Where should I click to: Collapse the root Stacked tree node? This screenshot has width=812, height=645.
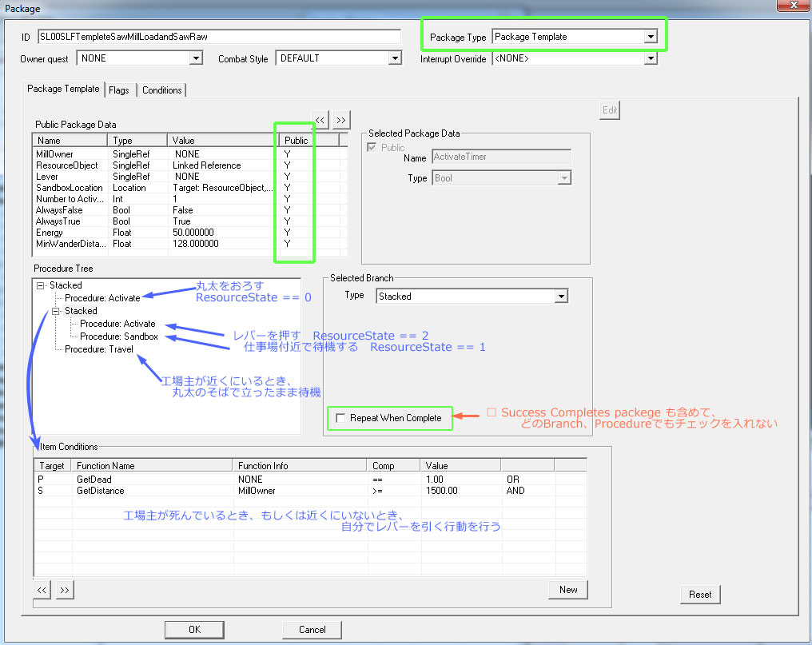click(x=41, y=285)
